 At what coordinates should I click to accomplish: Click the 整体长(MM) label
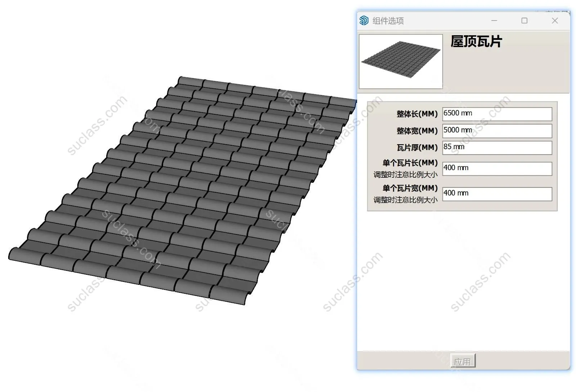coord(417,114)
